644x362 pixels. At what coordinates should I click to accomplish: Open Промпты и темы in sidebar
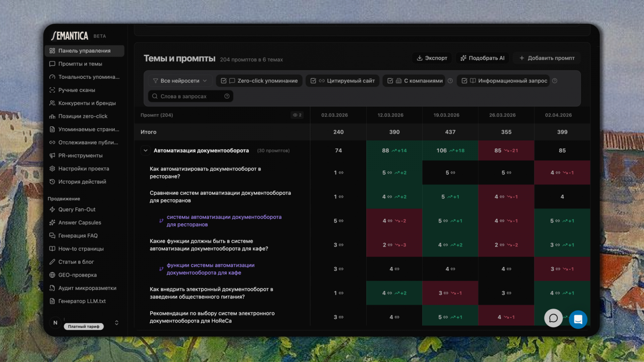(x=80, y=64)
